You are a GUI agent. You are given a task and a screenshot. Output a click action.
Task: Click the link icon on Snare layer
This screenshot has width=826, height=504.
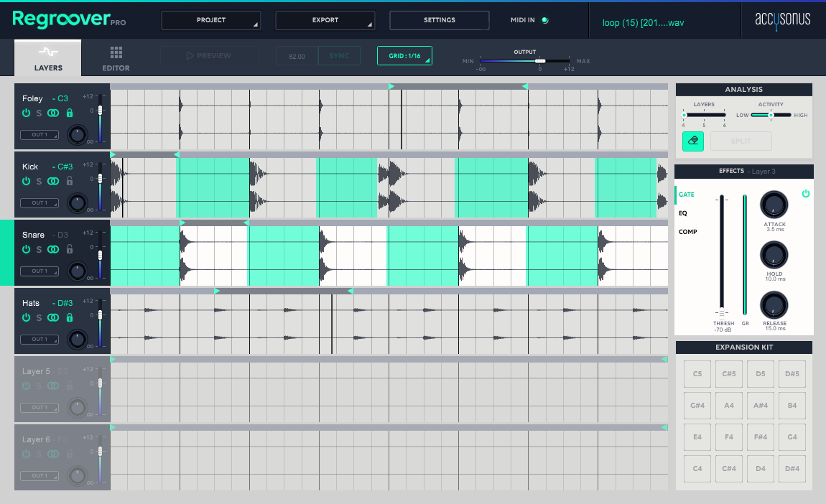[x=53, y=250]
